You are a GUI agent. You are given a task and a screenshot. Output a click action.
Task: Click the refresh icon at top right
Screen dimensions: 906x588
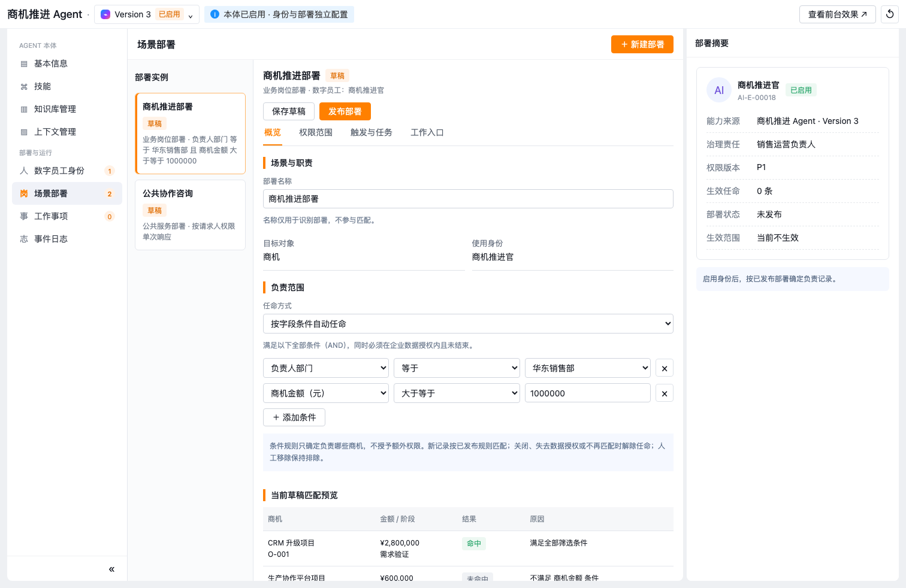(x=890, y=14)
